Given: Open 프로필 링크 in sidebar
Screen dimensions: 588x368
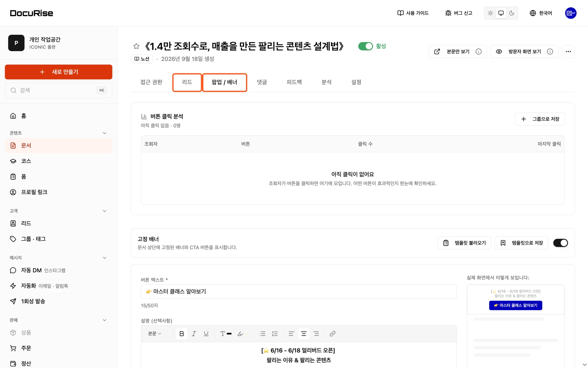Looking at the screenshot, I should [x=59, y=192].
